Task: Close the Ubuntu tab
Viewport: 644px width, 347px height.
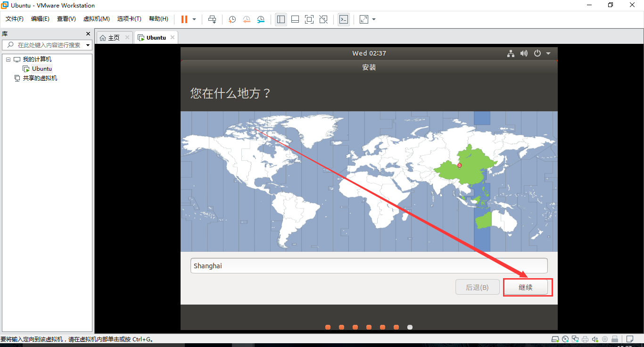Action: [x=173, y=38]
